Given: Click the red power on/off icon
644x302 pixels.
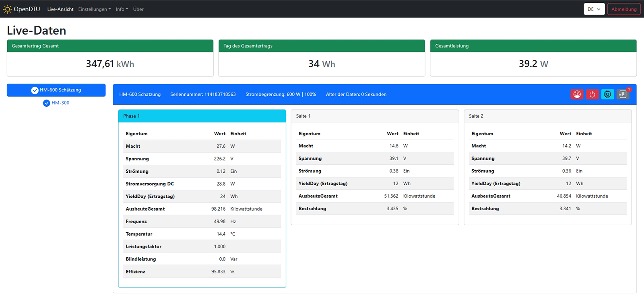Looking at the screenshot, I should pos(592,94).
